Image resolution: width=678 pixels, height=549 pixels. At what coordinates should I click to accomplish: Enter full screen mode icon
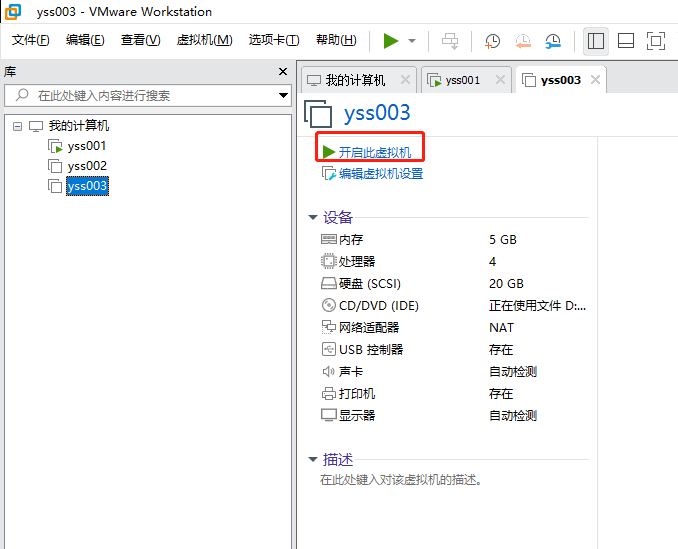click(x=656, y=41)
